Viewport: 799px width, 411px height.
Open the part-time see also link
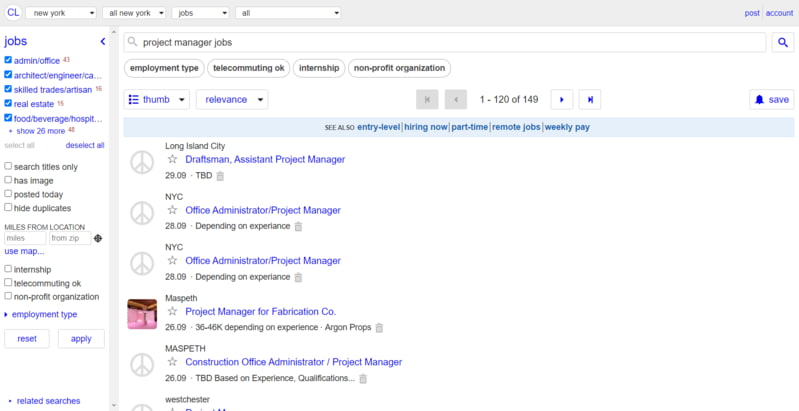[469, 127]
